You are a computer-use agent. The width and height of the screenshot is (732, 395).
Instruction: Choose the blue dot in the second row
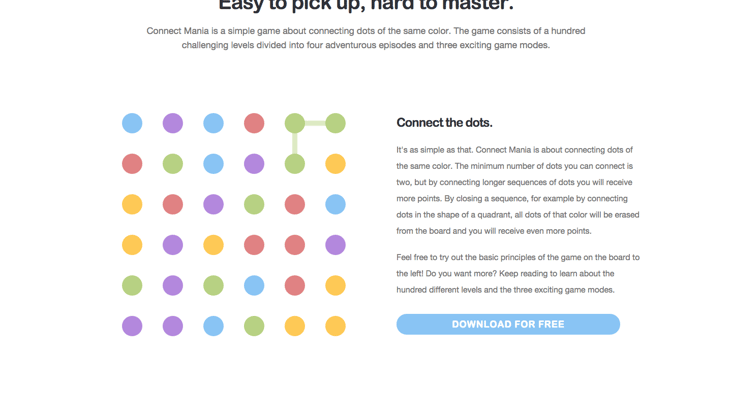point(213,164)
